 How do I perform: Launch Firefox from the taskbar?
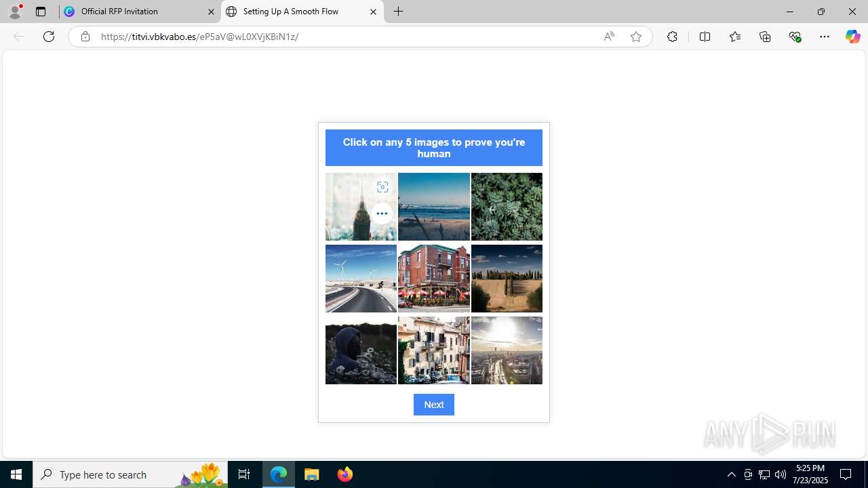345,474
